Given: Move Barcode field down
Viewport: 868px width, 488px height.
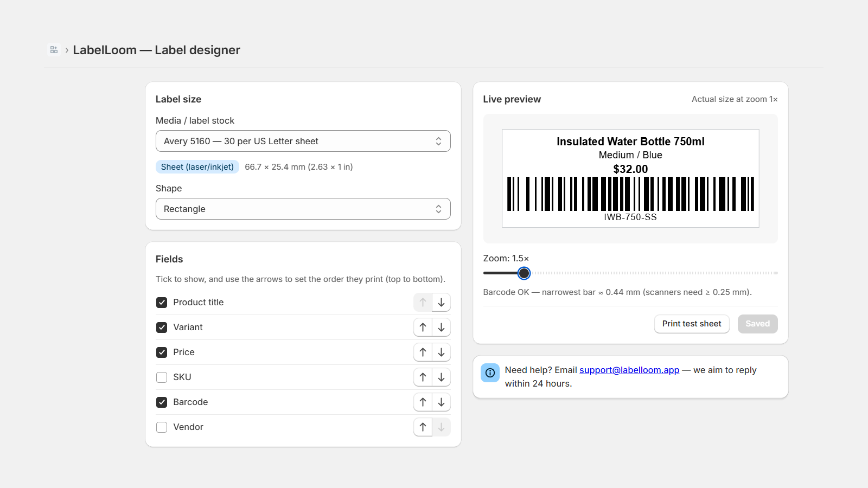Looking at the screenshot, I should click(x=442, y=402).
